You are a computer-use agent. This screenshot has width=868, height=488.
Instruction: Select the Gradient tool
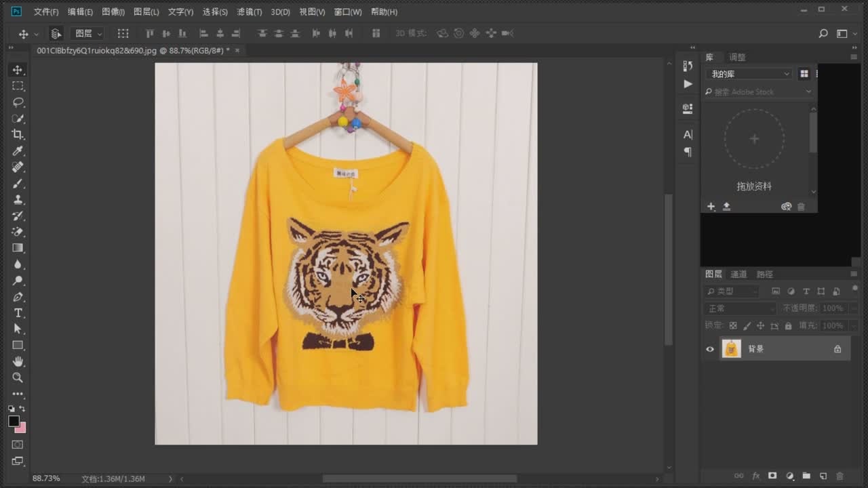[18, 248]
